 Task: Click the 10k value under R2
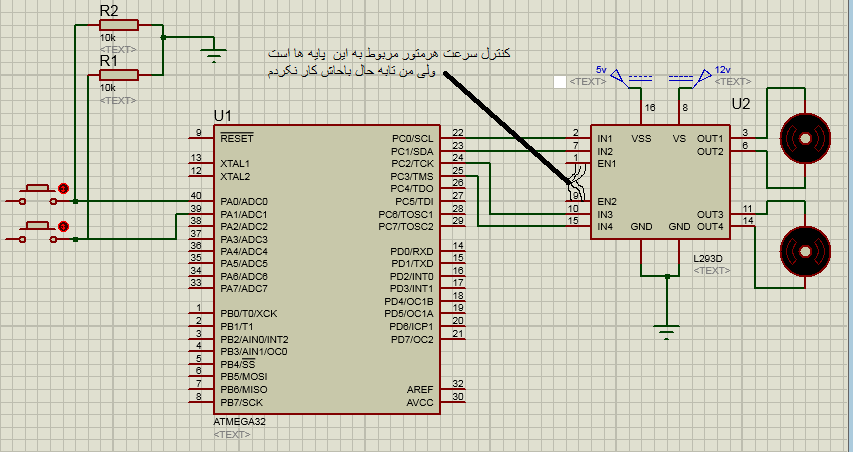pos(107,39)
